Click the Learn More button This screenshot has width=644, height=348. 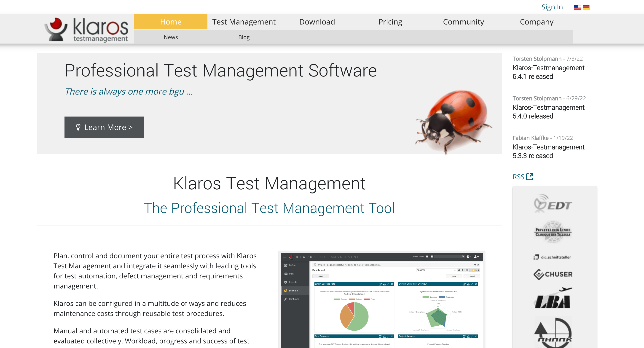pos(104,127)
